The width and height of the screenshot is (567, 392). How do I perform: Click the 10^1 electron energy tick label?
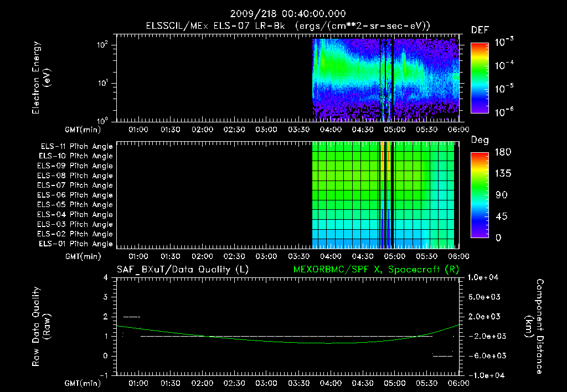[x=102, y=83]
